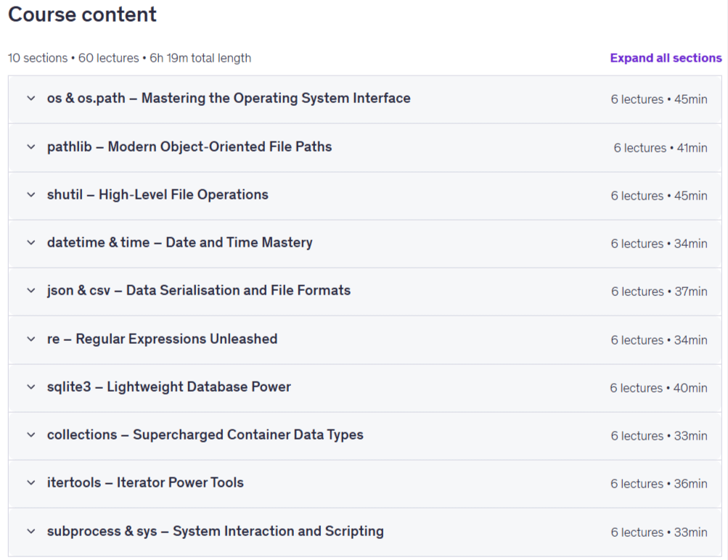The width and height of the screenshot is (728, 560).
Task: Expand chevron beside datetime & time section
Action: point(31,243)
